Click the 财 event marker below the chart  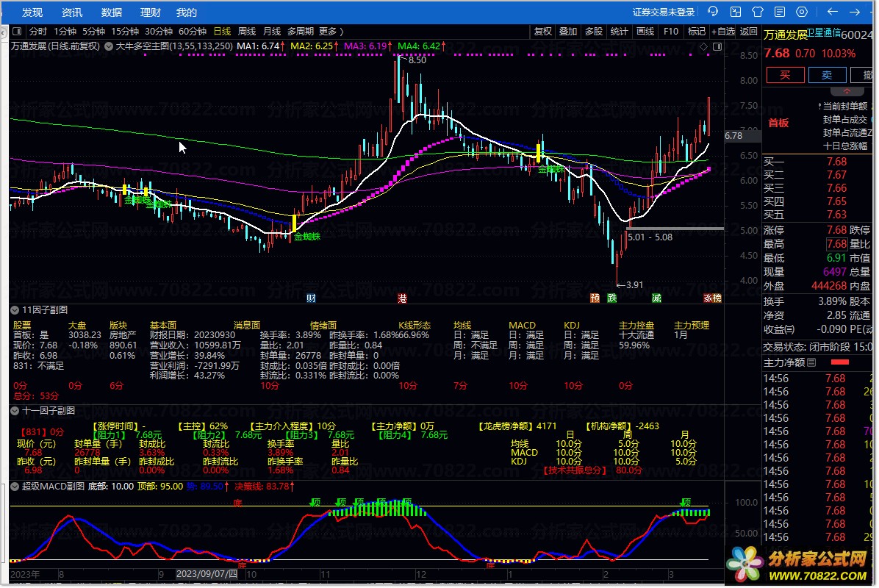311,298
